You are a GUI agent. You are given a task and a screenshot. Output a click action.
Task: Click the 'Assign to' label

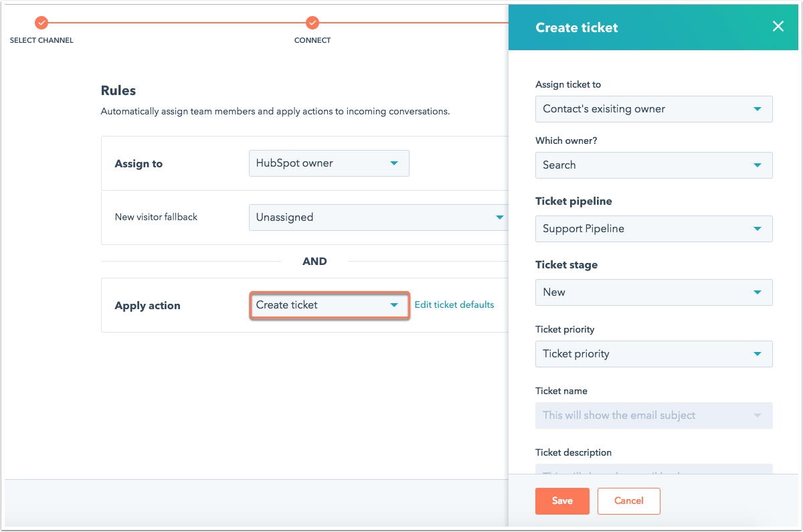(x=139, y=164)
